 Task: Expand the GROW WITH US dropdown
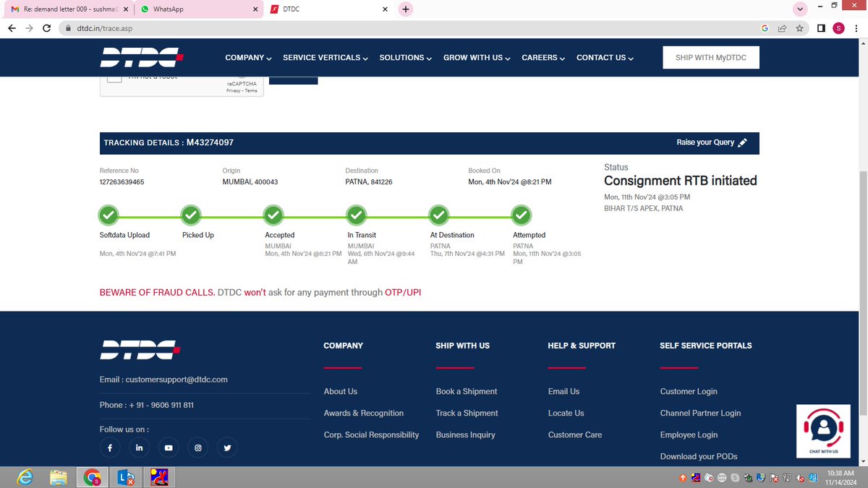[x=477, y=58]
